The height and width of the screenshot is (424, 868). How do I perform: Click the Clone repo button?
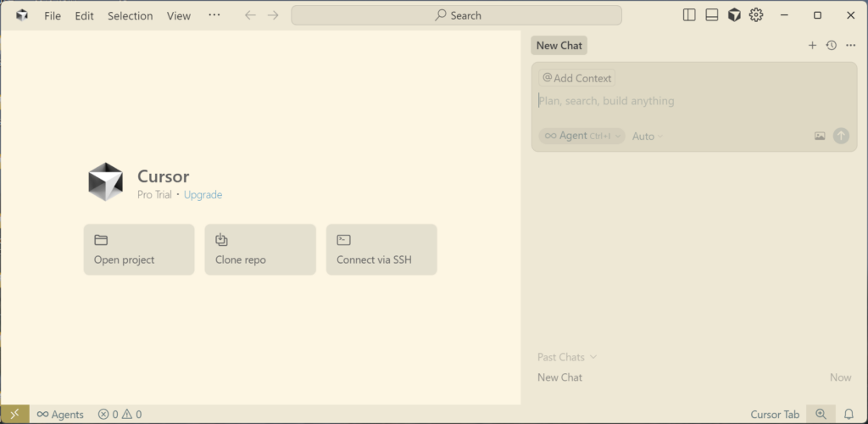click(259, 249)
